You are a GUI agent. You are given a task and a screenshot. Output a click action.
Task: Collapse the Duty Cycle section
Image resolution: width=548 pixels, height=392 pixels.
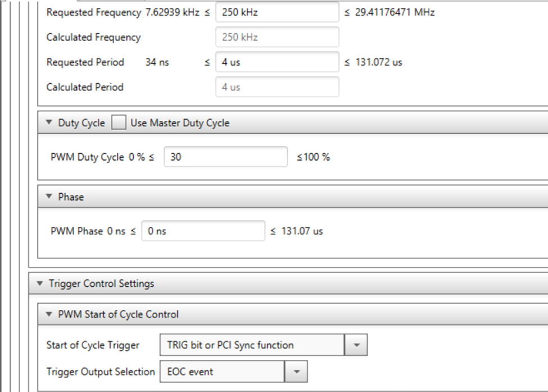[49, 123]
